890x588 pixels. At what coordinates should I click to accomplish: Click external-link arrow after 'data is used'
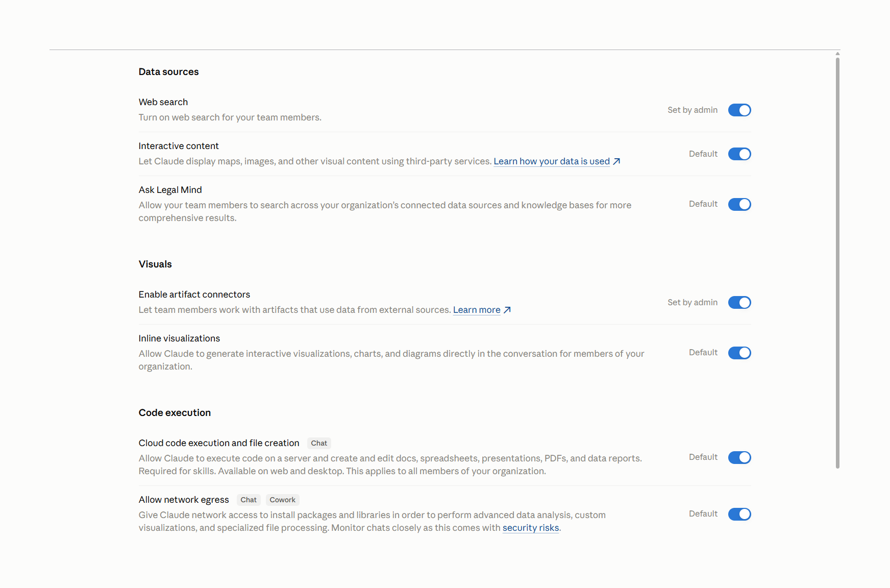click(x=616, y=161)
